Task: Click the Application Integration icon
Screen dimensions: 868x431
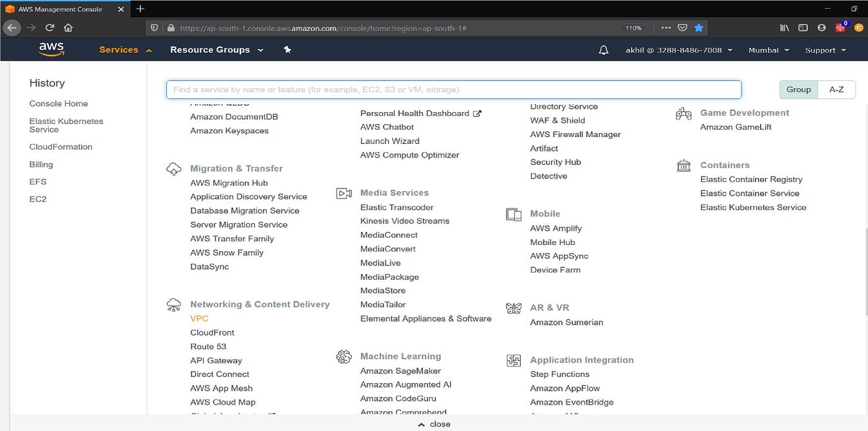Action: pos(513,360)
